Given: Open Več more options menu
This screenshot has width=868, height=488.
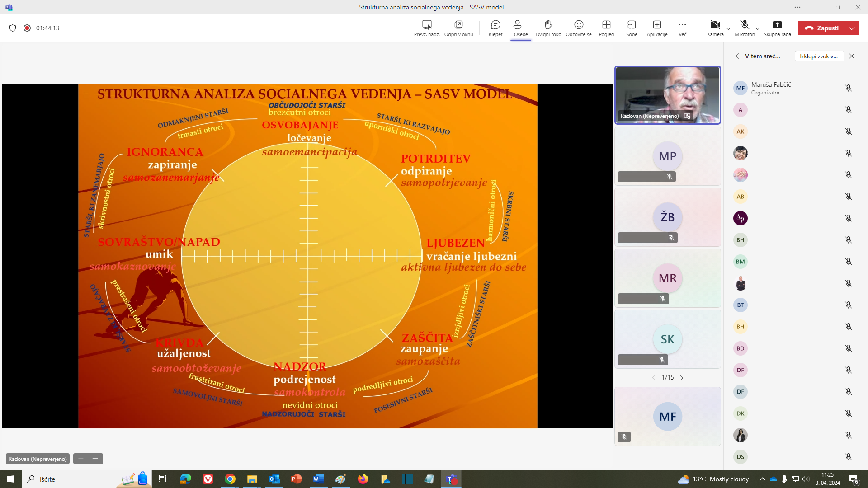Looking at the screenshot, I should tap(682, 28).
